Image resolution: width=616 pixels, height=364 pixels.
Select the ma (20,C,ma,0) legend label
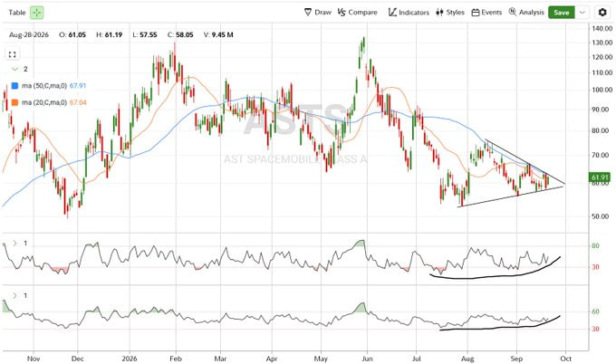click(x=44, y=102)
